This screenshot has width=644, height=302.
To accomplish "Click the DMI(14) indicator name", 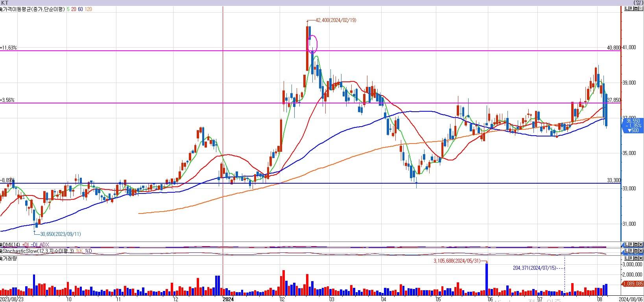I will coord(11,245).
